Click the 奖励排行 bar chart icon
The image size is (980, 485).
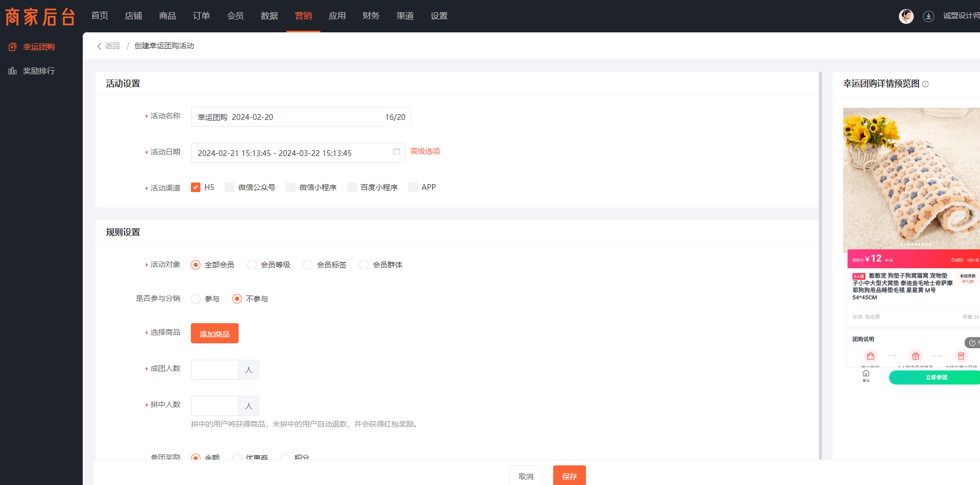point(13,71)
